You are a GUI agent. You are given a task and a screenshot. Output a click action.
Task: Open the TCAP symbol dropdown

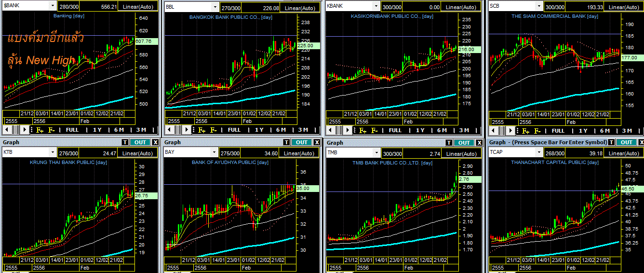point(539,152)
